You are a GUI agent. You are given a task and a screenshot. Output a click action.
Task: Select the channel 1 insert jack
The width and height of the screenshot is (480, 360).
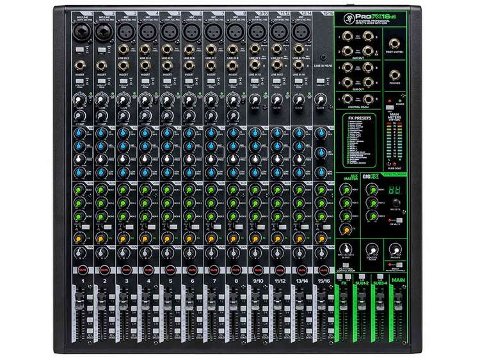[x=80, y=66]
